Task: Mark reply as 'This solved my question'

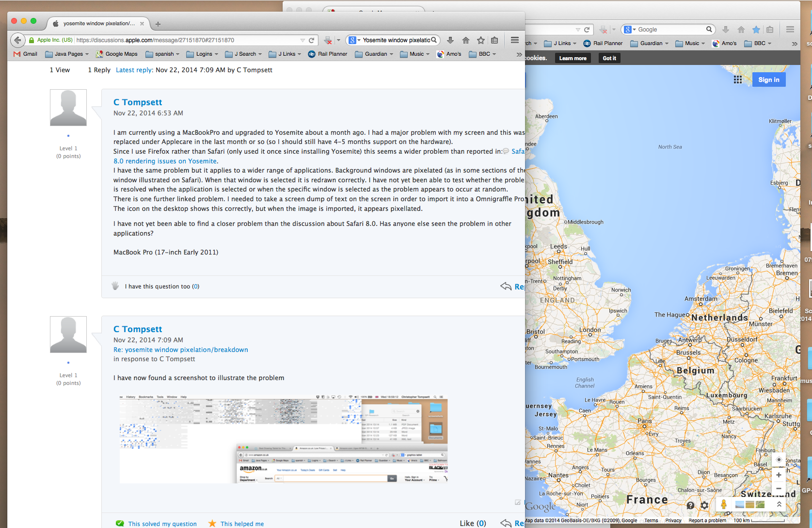Action: (157, 524)
